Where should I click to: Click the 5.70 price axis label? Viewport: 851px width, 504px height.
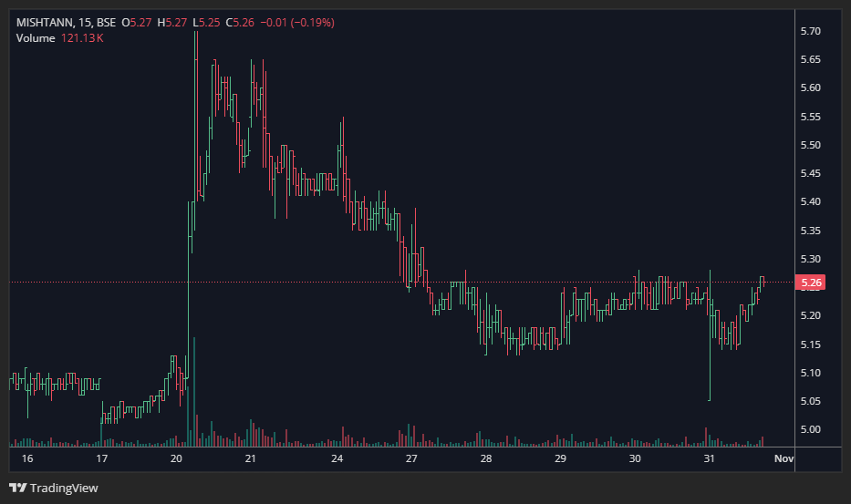click(810, 31)
